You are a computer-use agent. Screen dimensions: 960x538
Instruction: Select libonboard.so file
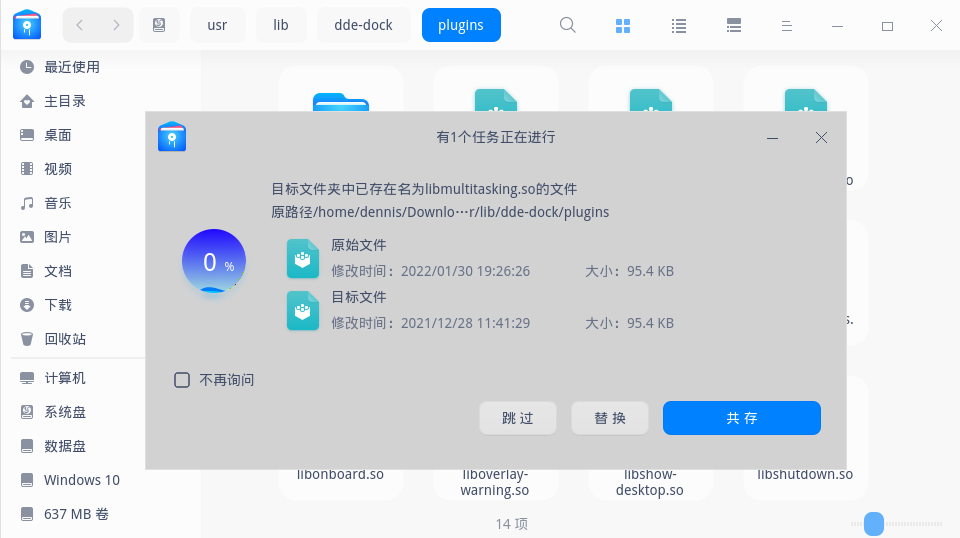pos(340,474)
